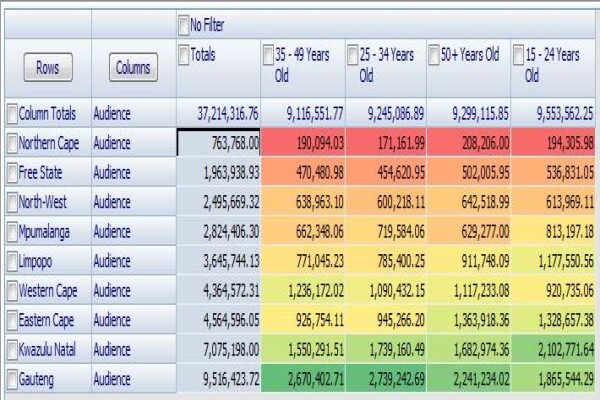This screenshot has width=600, height=400.
Task: Tick the Column Totals row checkbox
Action: pyautogui.click(x=12, y=114)
